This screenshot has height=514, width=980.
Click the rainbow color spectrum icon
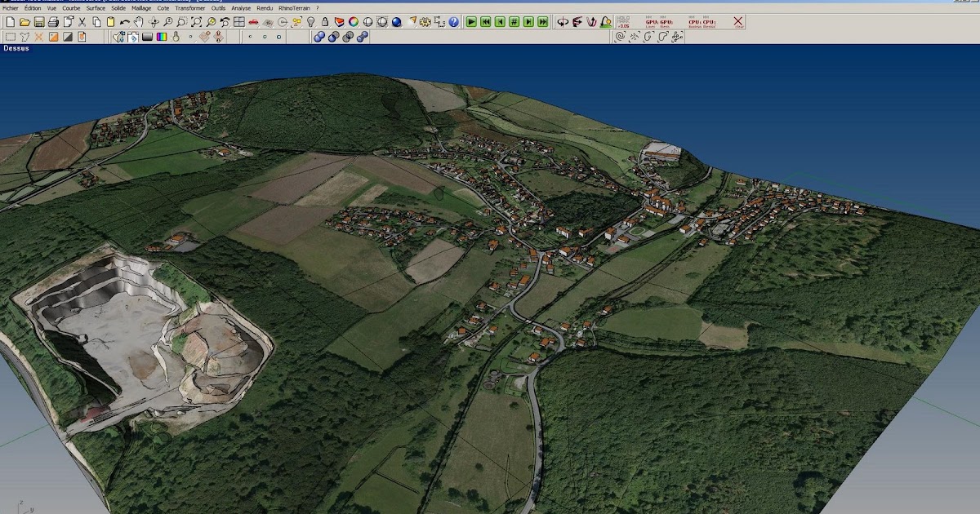point(162,37)
